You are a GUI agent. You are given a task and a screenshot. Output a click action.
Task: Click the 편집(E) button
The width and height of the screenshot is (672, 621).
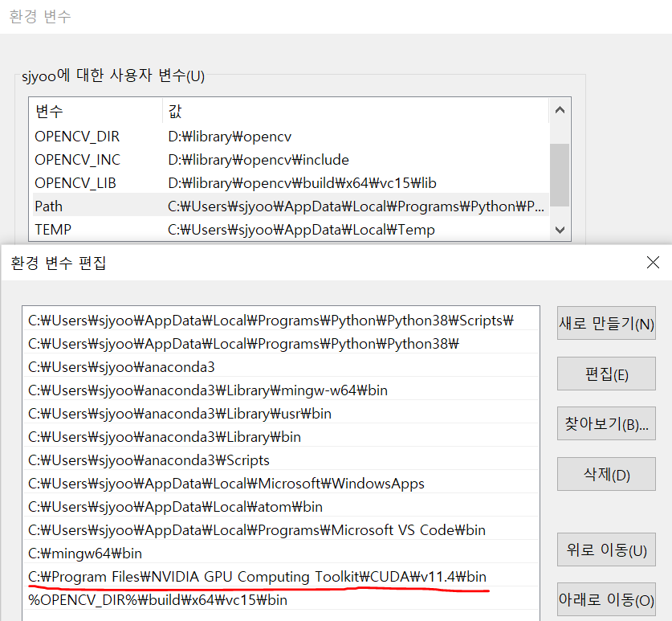606,374
